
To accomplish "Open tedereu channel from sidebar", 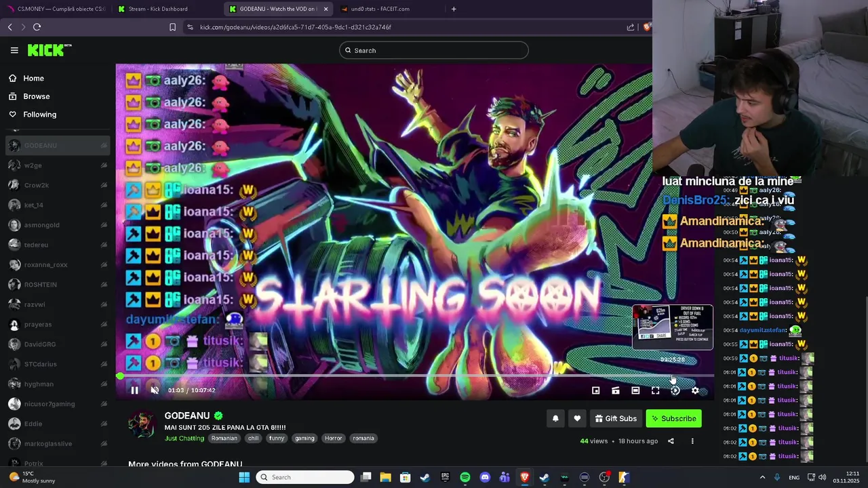I will pyautogui.click(x=58, y=245).
